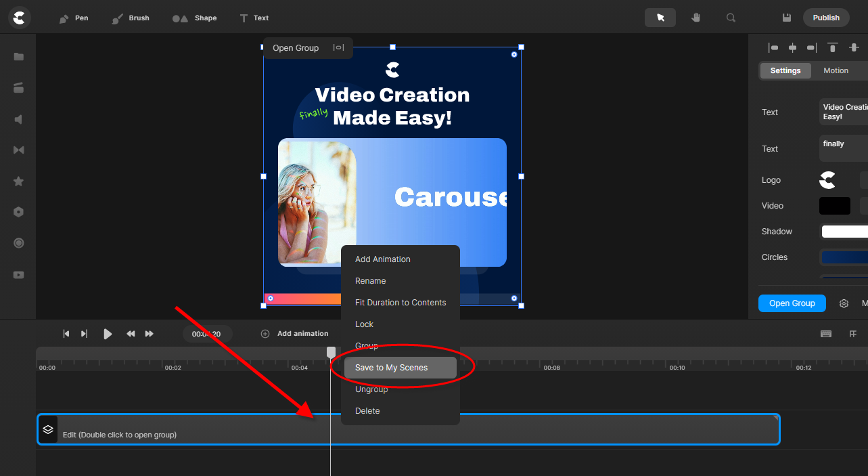
Task: Click the Logo thumbnail in the settings panel
Action: tap(827, 180)
